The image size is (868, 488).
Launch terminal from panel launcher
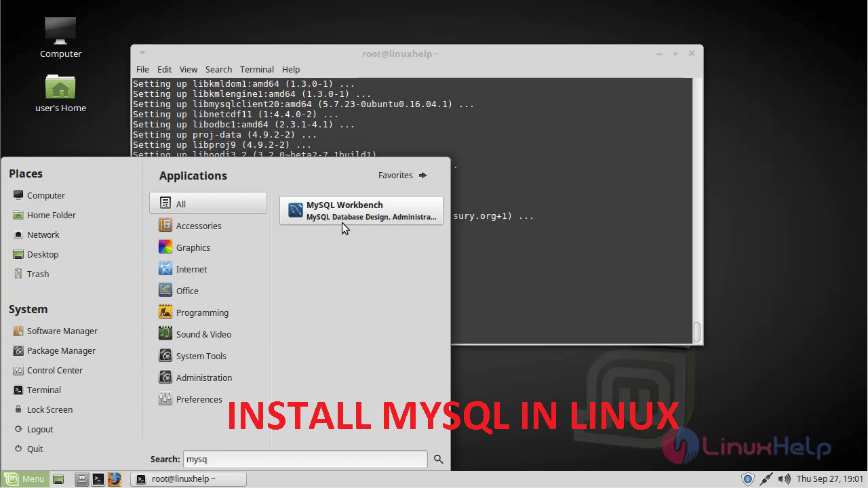click(x=98, y=479)
